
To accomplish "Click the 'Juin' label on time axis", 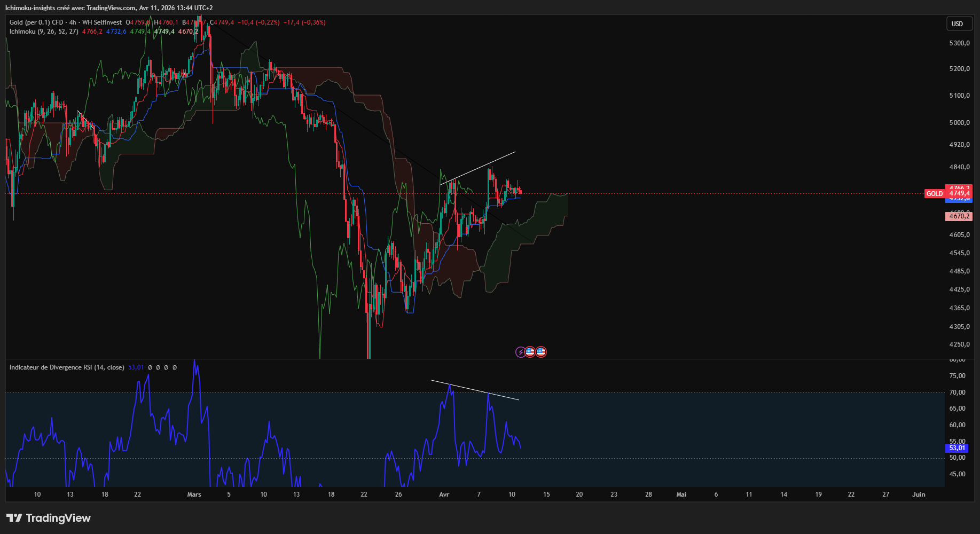I will 918,494.
